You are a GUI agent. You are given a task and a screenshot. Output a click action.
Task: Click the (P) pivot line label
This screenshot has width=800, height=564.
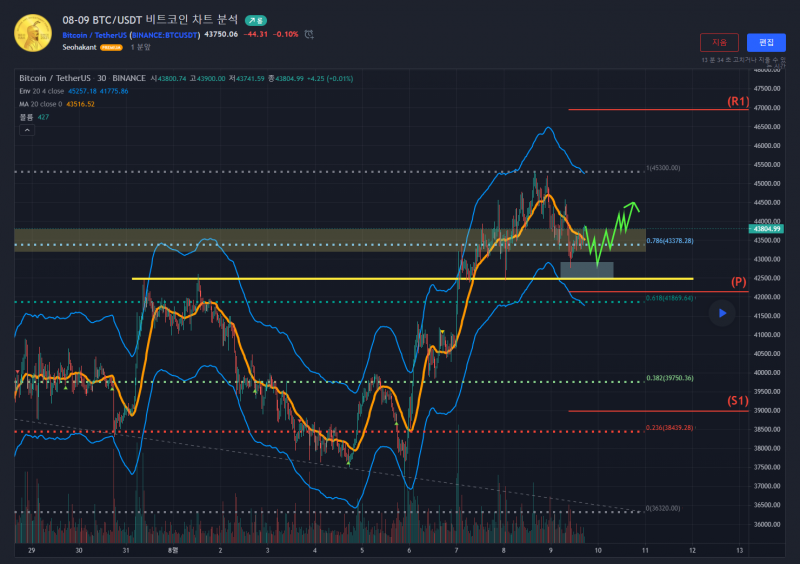click(x=739, y=282)
